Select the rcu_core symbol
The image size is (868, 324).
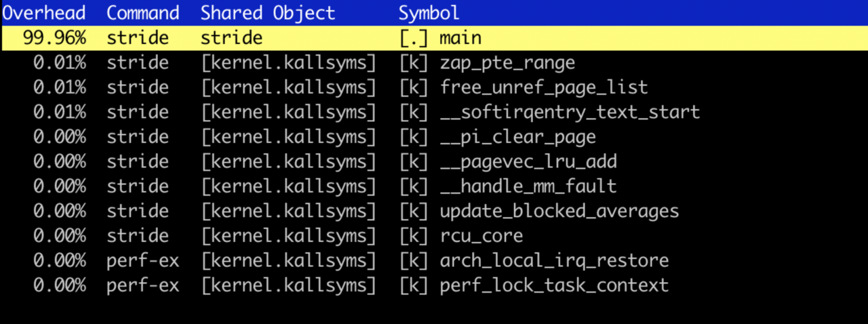point(481,235)
